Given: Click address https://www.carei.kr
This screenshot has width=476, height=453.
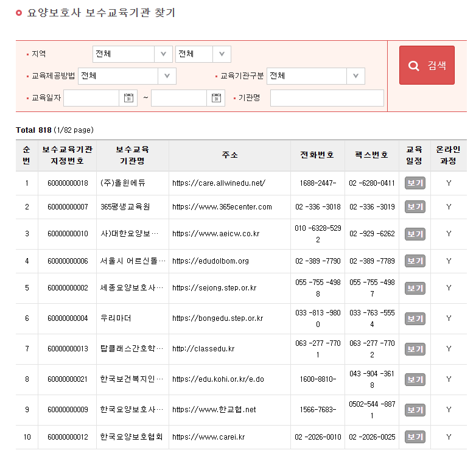Looking at the screenshot, I should pos(209,437).
